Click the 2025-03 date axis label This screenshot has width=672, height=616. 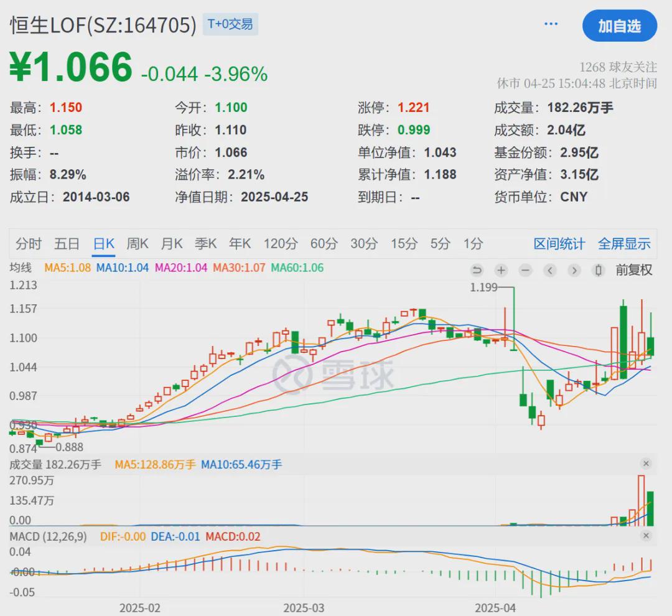click(x=304, y=609)
